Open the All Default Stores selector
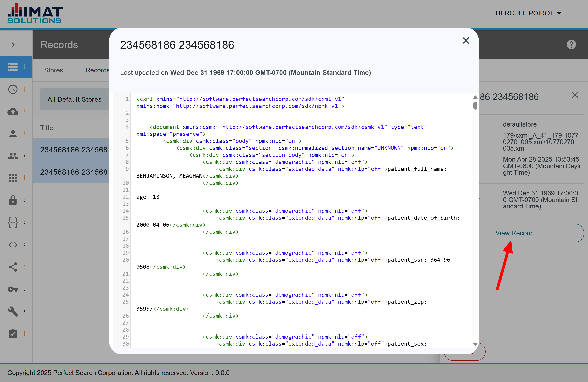Viewport: 588px width, 382px height. 75,99
